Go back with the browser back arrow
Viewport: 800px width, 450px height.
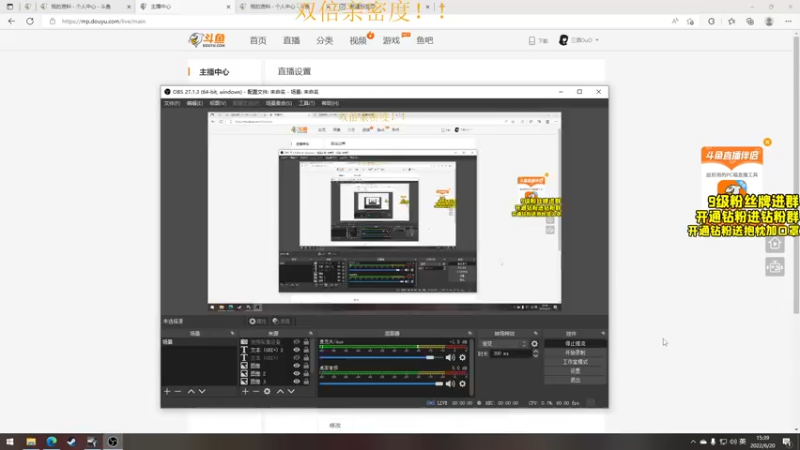(x=11, y=21)
